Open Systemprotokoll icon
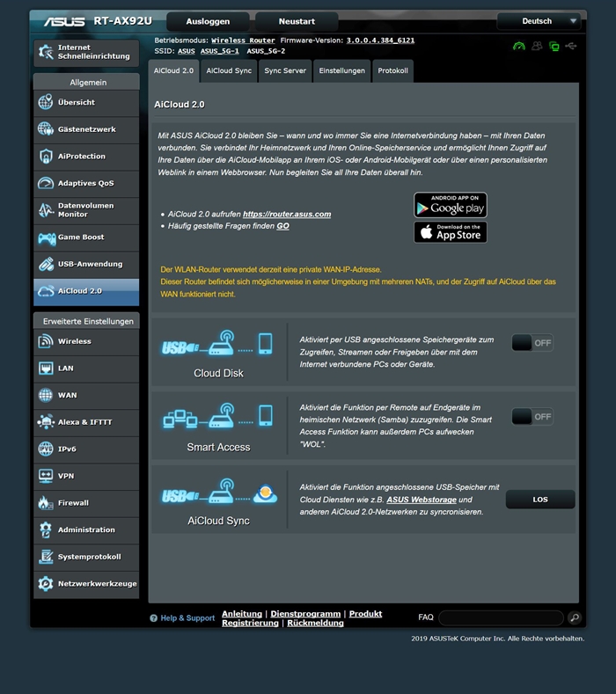 pos(46,557)
